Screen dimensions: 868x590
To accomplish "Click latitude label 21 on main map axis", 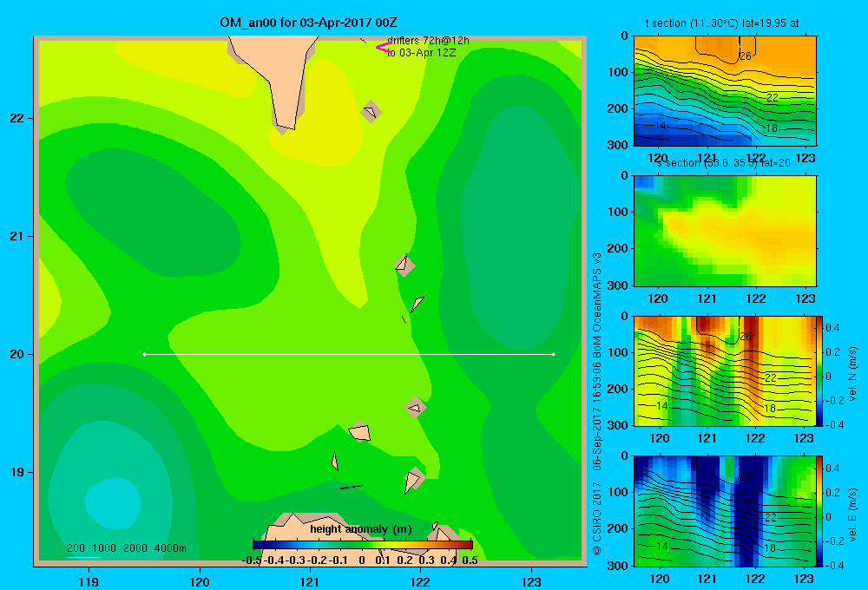I will tap(16, 236).
